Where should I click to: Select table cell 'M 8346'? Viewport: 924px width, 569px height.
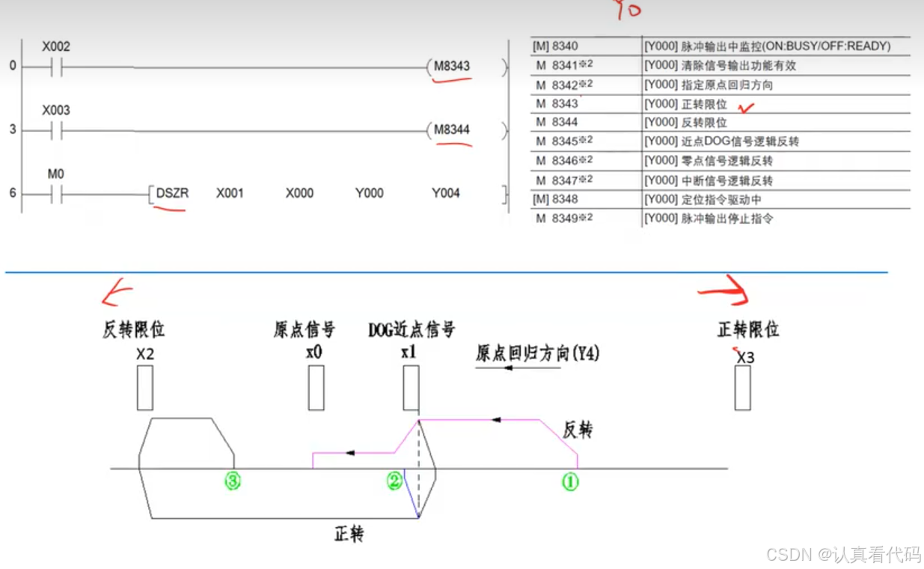[564, 161]
